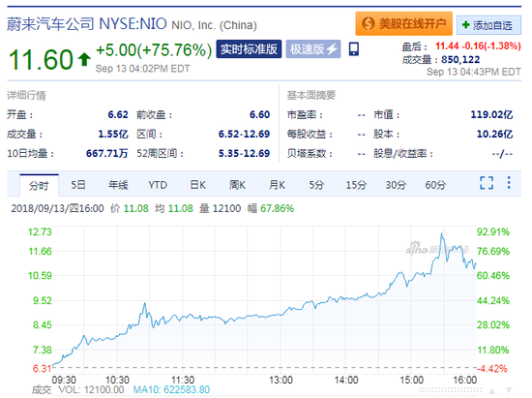
Task: Select the 周K chart tab
Action: click(x=237, y=185)
